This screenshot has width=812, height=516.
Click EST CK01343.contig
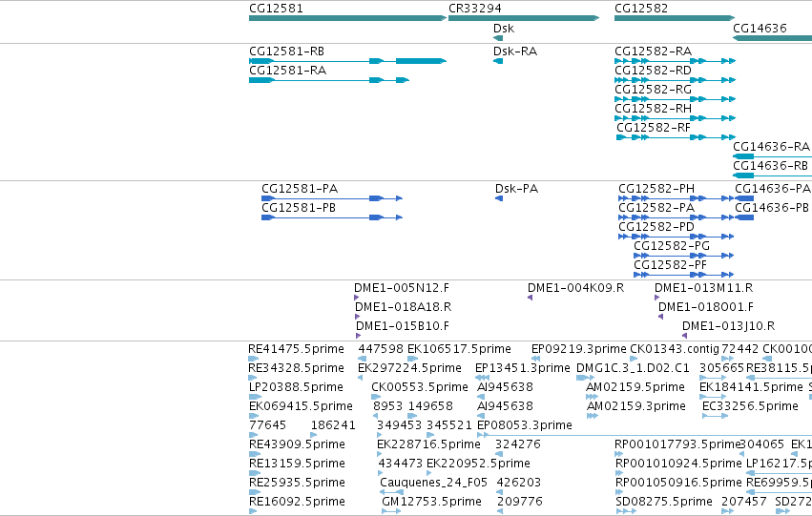pos(634,359)
